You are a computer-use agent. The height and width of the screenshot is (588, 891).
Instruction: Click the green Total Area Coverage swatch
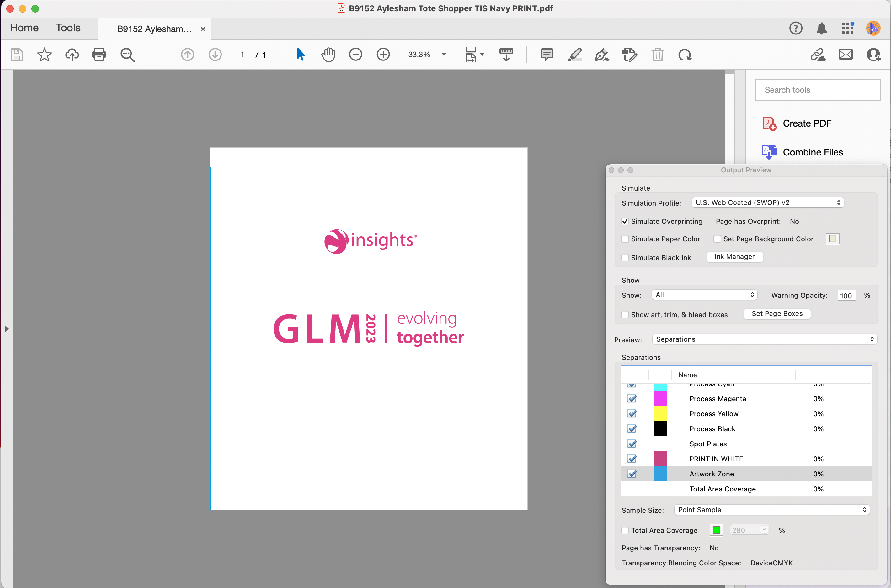[x=716, y=530]
